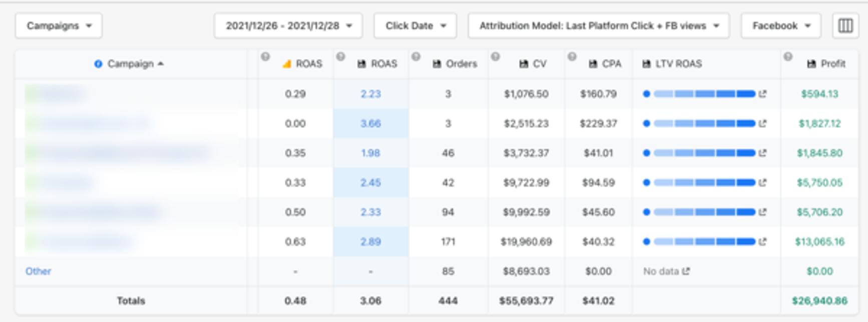Click the help icon before Profit column

click(x=788, y=57)
